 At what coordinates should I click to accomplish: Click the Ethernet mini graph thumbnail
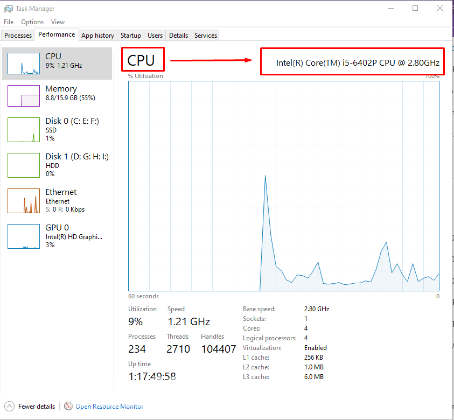23,200
